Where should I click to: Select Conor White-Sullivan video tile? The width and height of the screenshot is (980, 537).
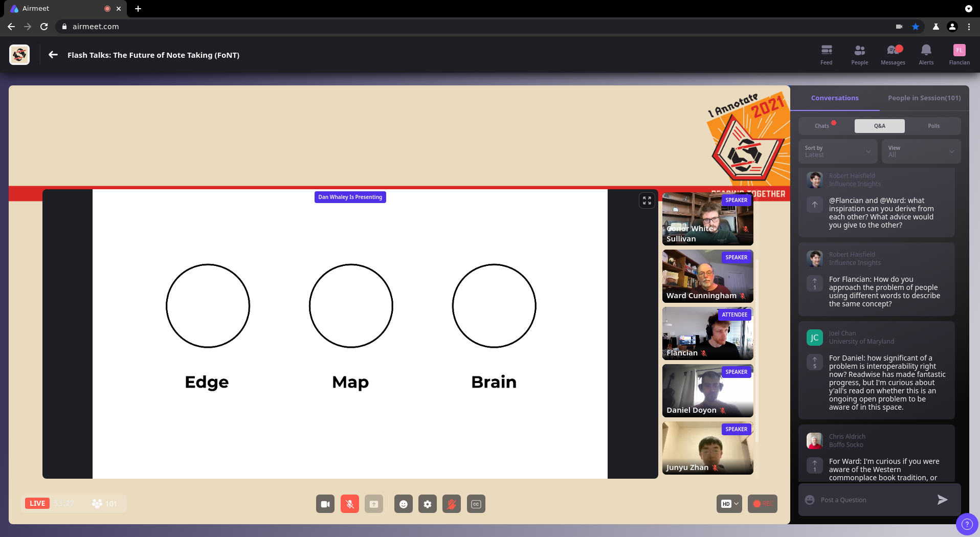(x=708, y=219)
